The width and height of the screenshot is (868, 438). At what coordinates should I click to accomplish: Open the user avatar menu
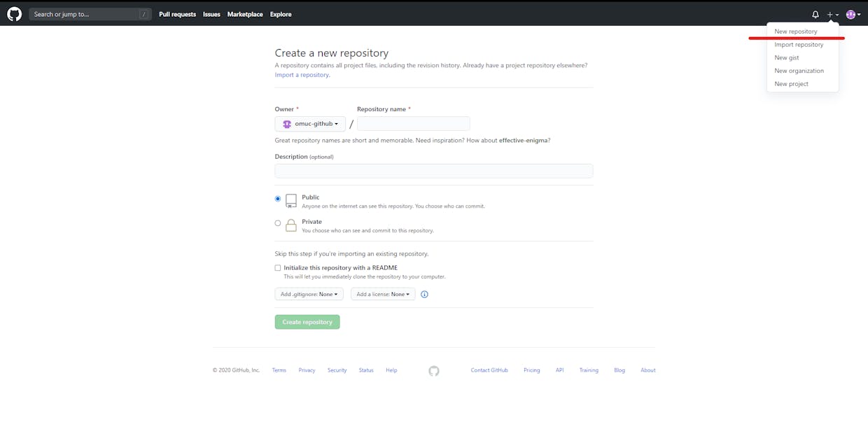tap(853, 14)
